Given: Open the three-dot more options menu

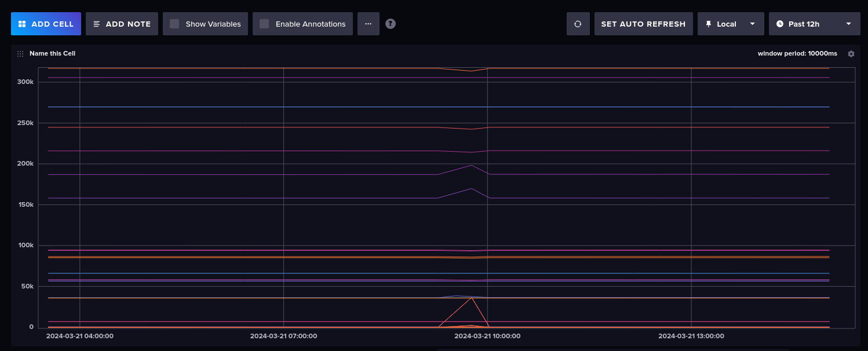Looking at the screenshot, I should click(x=368, y=24).
